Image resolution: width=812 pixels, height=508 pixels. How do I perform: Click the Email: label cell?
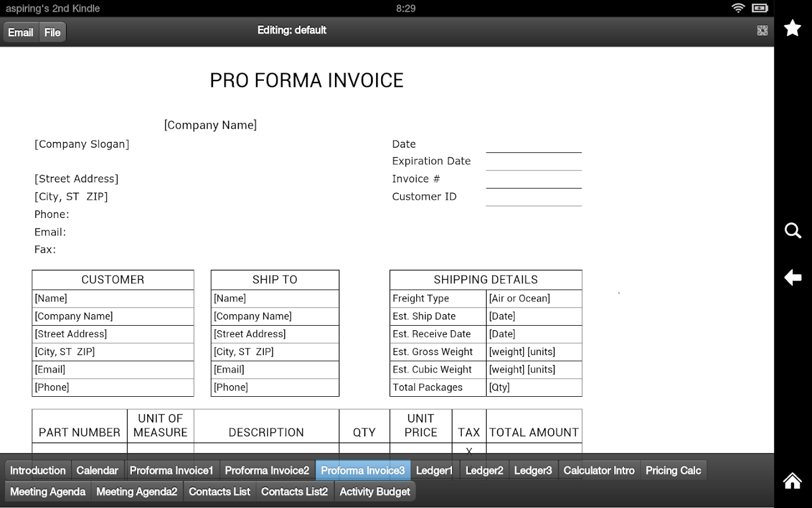click(50, 232)
